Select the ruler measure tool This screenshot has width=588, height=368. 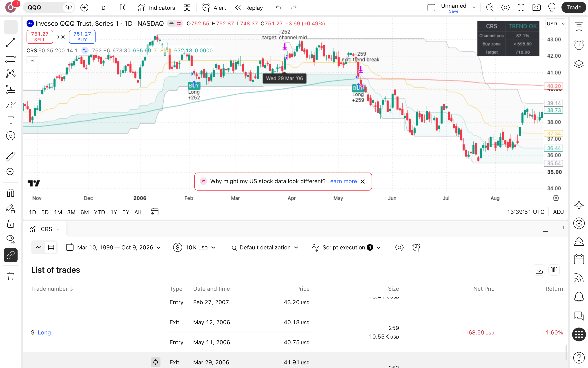tap(11, 156)
